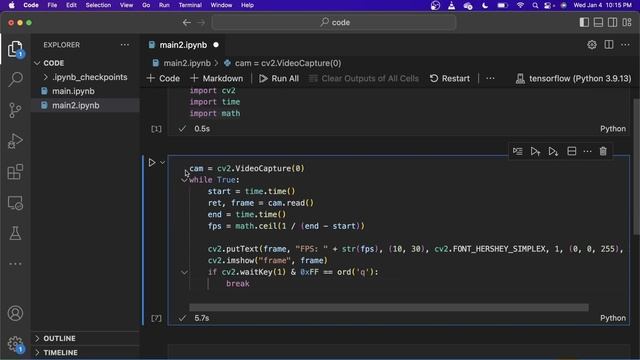Select the main2.ipynb editor tab

pyautogui.click(x=183, y=45)
